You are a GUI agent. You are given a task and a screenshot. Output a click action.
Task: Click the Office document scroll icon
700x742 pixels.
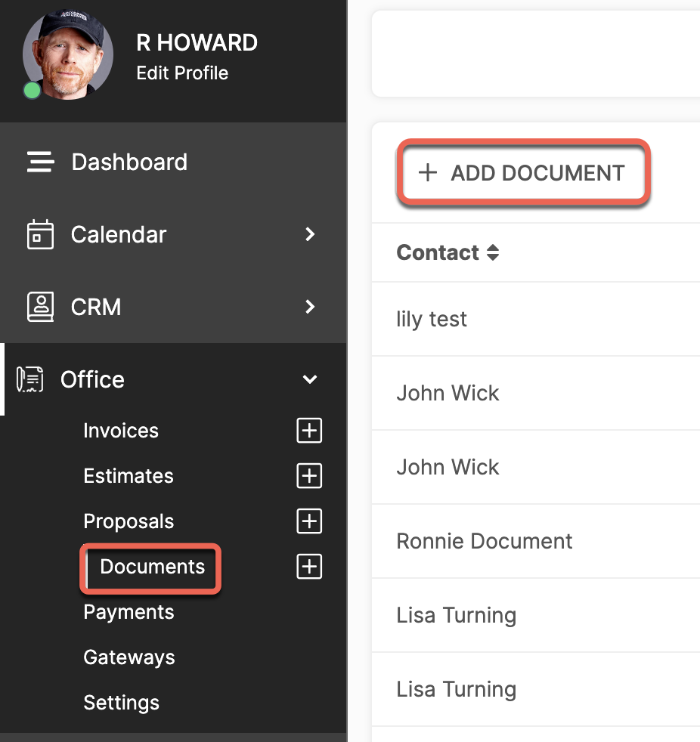pyautogui.click(x=29, y=379)
